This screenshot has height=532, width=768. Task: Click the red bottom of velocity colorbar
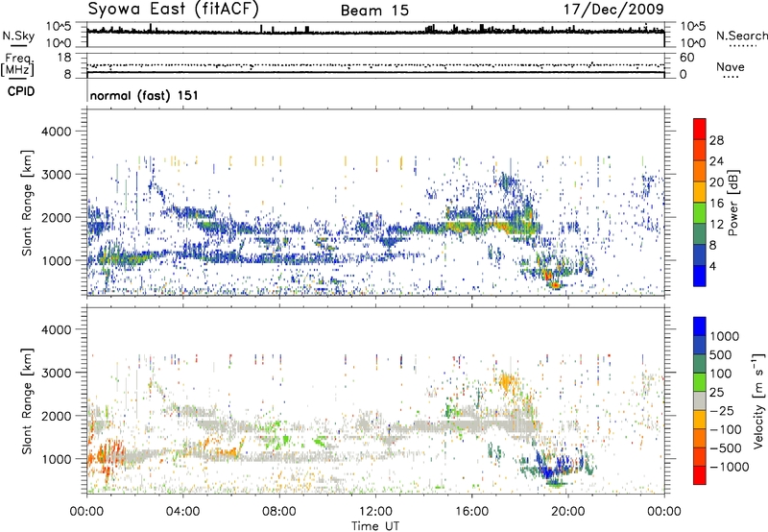[x=700, y=475]
